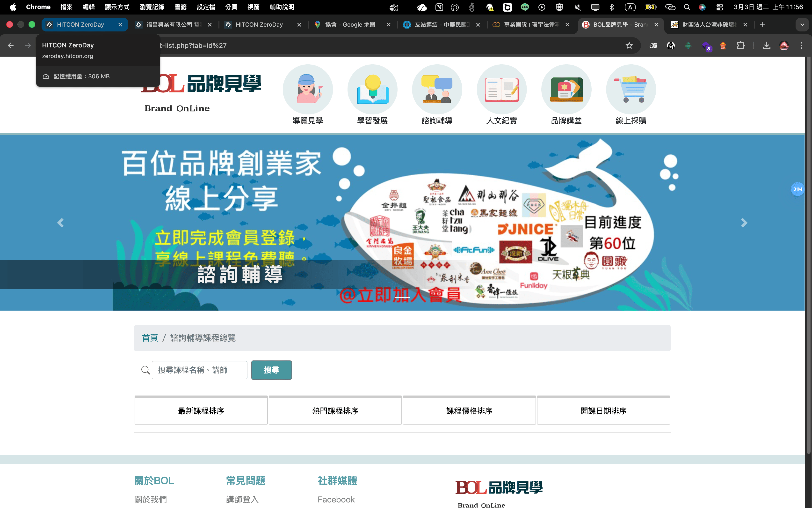Switch to the 財團法人台灣非破壞 tab
This screenshot has width=812, height=508.
709,24
